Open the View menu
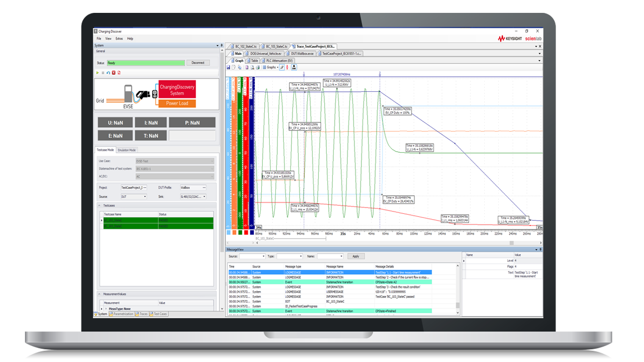The width and height of the screenshot is (644, 362). [x=108, y=38]
